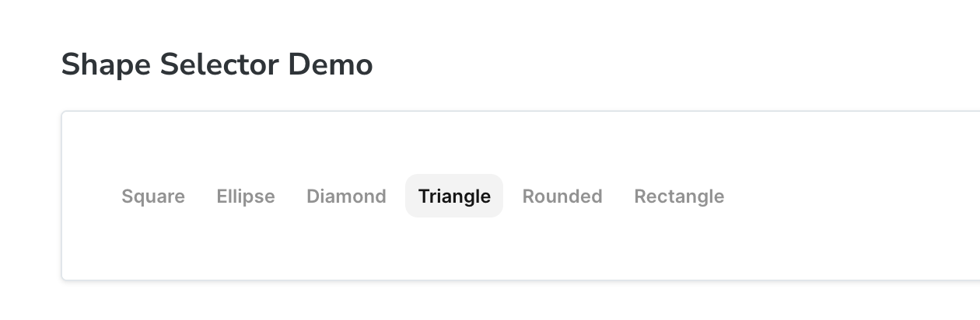Select the Square shape option
Screen dimensions: 980x320
(153, 197)
